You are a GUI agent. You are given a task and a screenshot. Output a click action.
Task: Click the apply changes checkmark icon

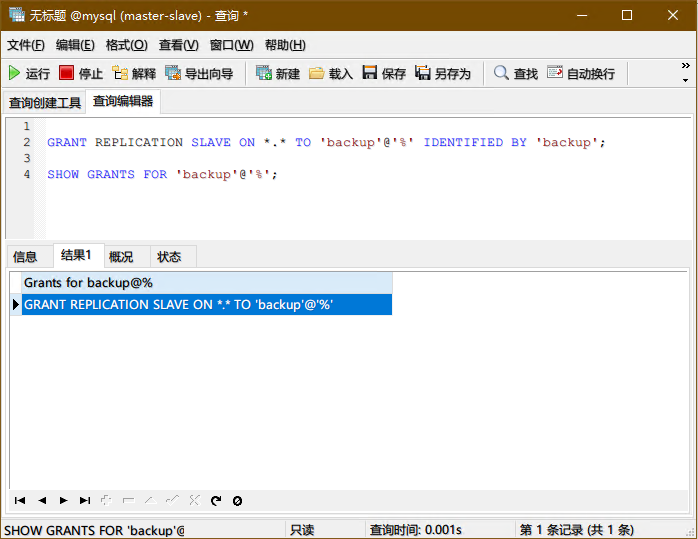[x=172, y=501]
